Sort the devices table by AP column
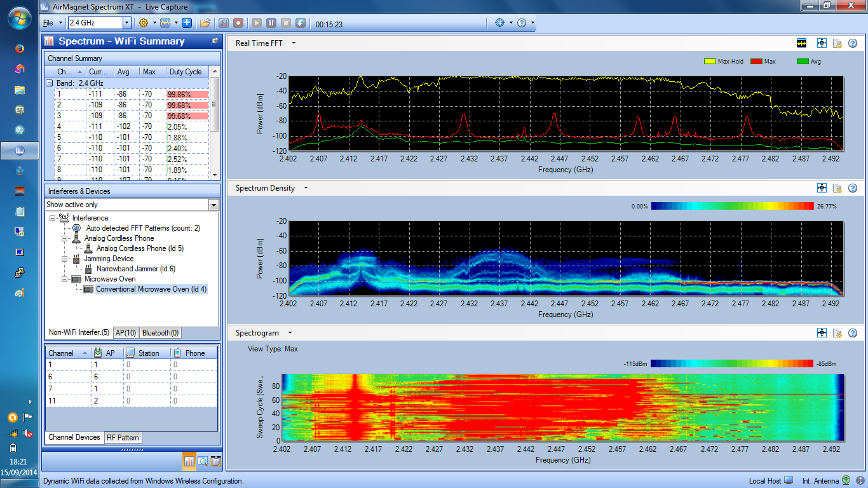 (108, 353)
